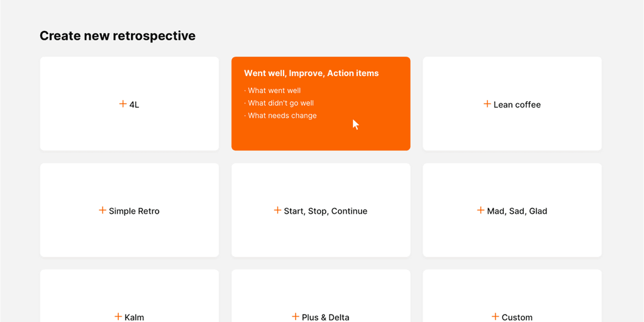The height and width of the screenshot is (322, 644).
Task: Click the plus icon beside Start, Stop, Continue
Action: [x=277, y=210]
